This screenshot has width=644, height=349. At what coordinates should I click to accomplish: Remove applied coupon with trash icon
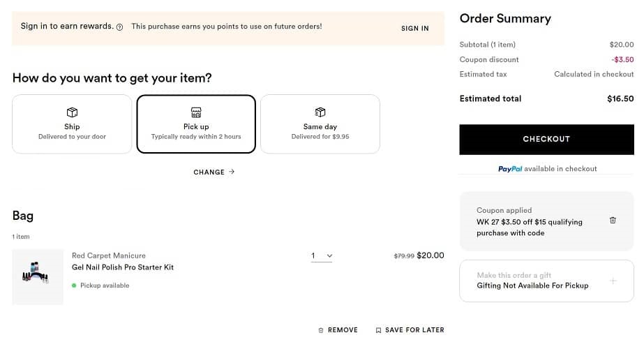pyautogui.click(x=613, y=221)
